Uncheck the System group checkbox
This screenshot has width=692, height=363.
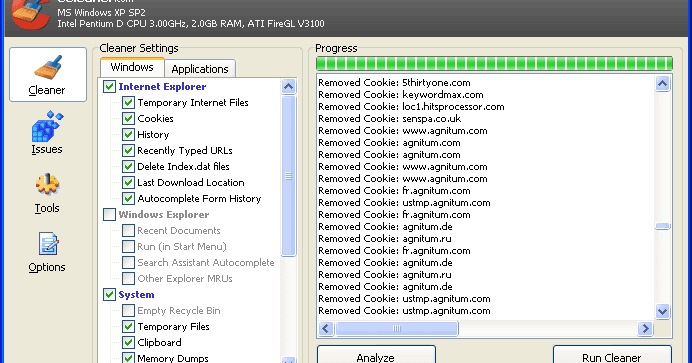(109, 295)
